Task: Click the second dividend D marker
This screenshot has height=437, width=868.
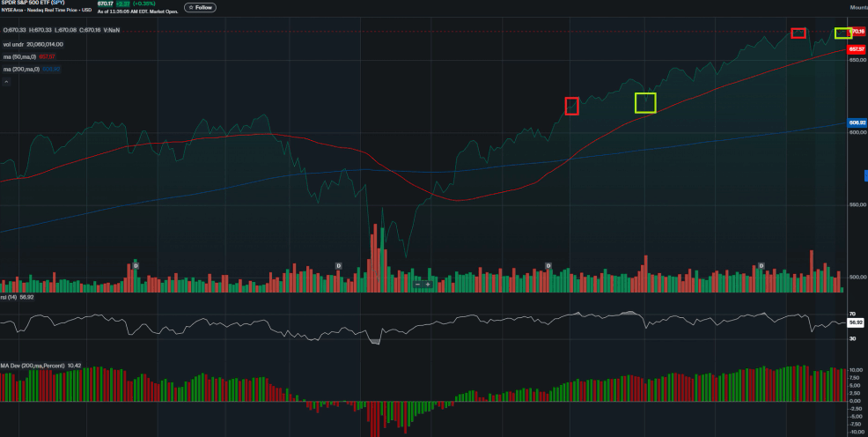Action: coord(339,265)
